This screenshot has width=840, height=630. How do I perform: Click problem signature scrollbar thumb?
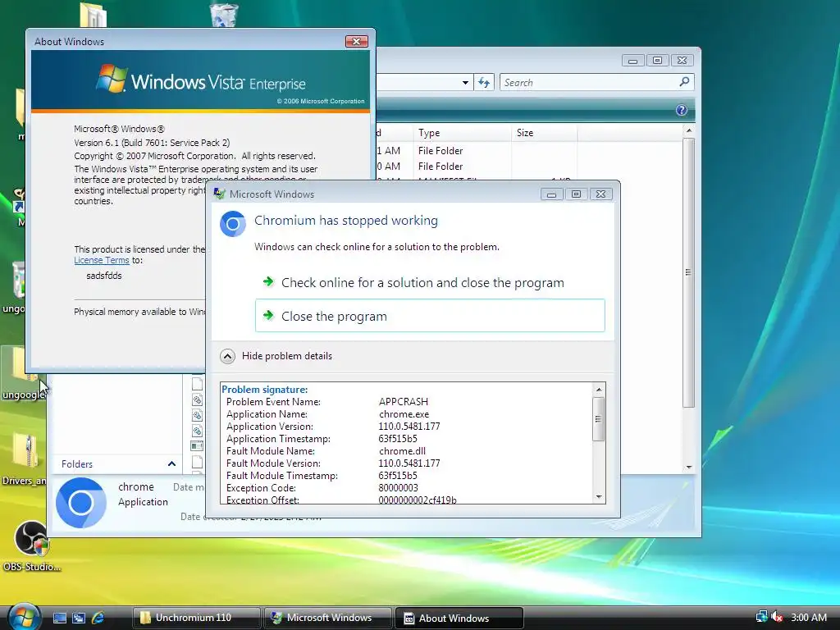[x=598, y=419]
